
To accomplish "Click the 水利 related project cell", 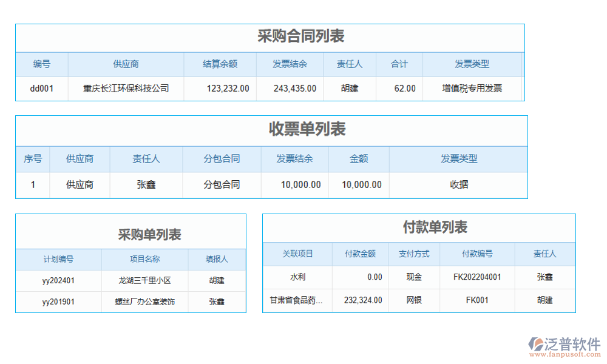I will [297, 277].
